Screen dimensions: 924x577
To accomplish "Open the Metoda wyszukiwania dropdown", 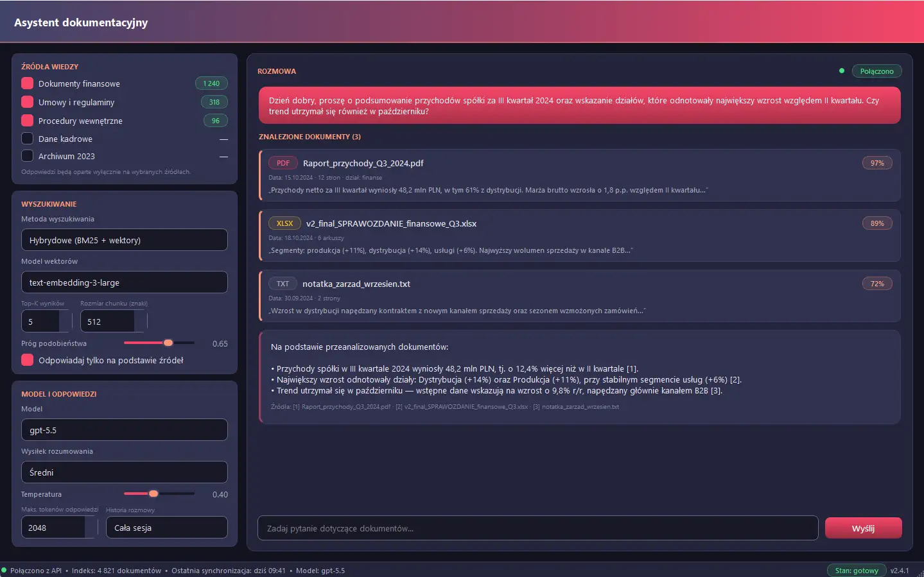I will click(x=125, y=240).
